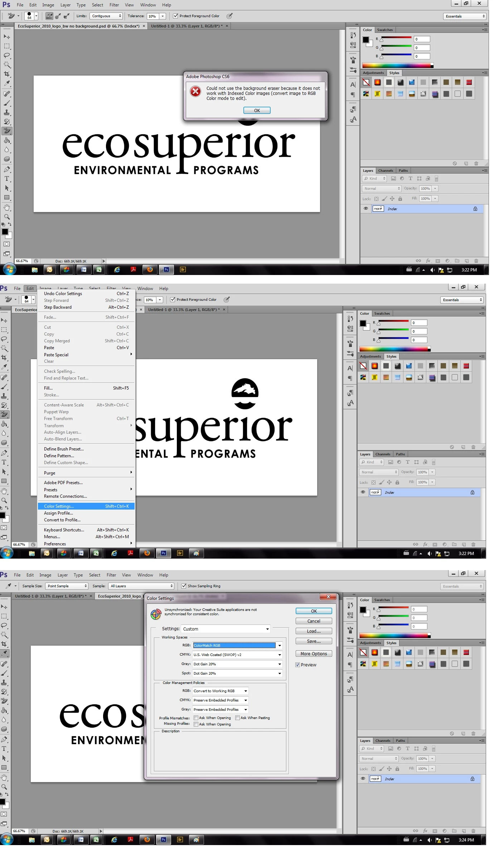Click OK in the background eraser error dialog
The width and height of the screenshot is (504, 868).
click(257, 110)
